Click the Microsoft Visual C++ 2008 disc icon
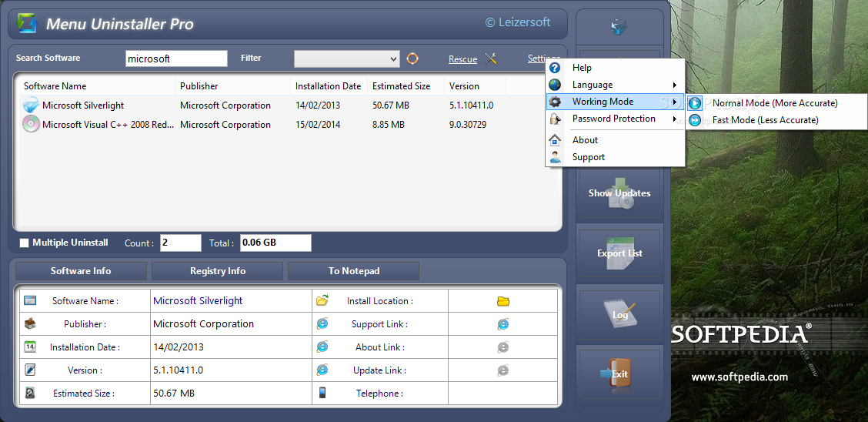Viewport: 868px width, 422px height. [31, 124]
